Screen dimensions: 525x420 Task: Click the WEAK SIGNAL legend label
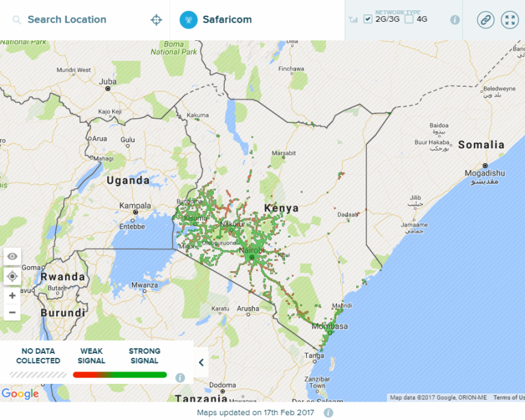coord(92,356)
